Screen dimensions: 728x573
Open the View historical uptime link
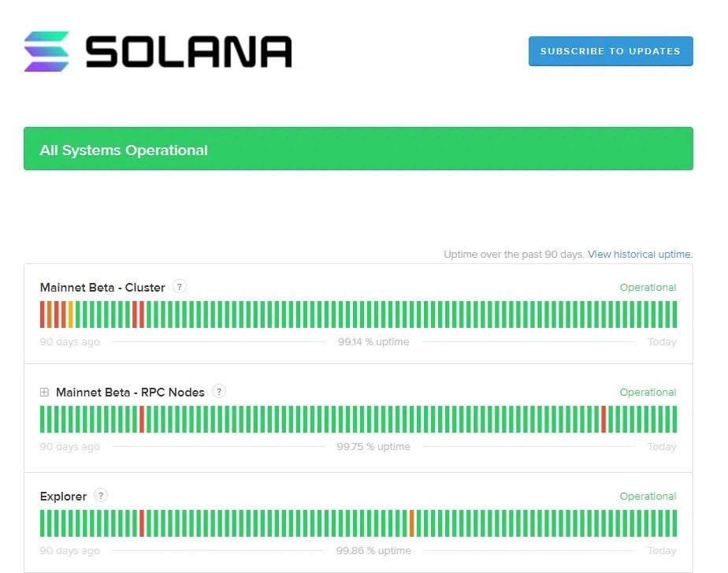(640, 255)
